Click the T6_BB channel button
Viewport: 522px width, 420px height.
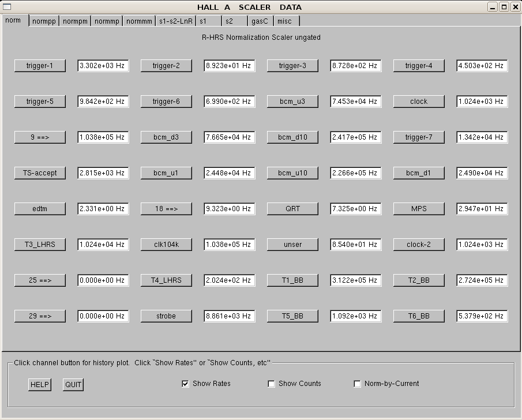(x=419, y=316)
